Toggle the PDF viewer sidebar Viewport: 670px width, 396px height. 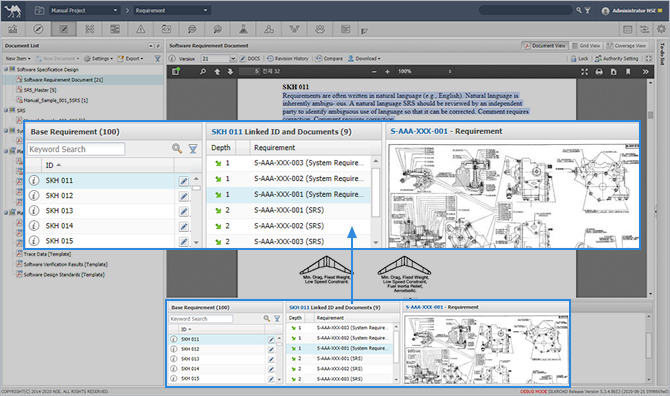point(176,72)
